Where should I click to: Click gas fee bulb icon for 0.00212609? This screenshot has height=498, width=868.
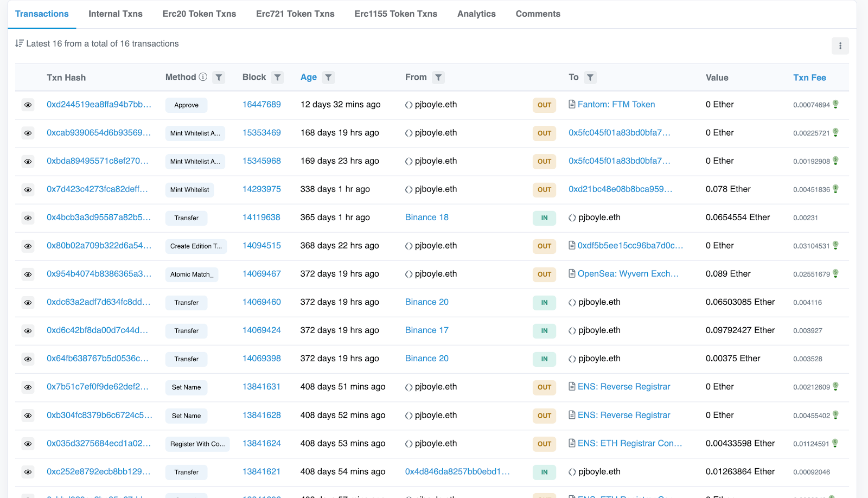coord(835,386)
